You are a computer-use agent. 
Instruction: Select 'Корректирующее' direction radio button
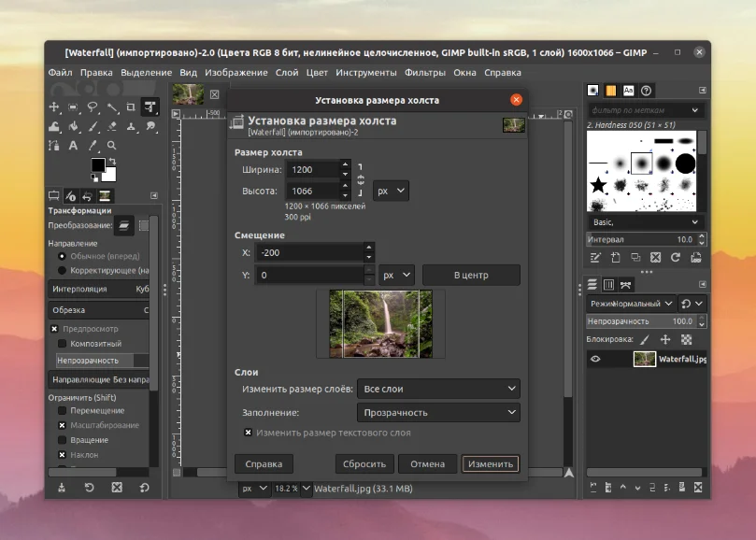point(63,270)
